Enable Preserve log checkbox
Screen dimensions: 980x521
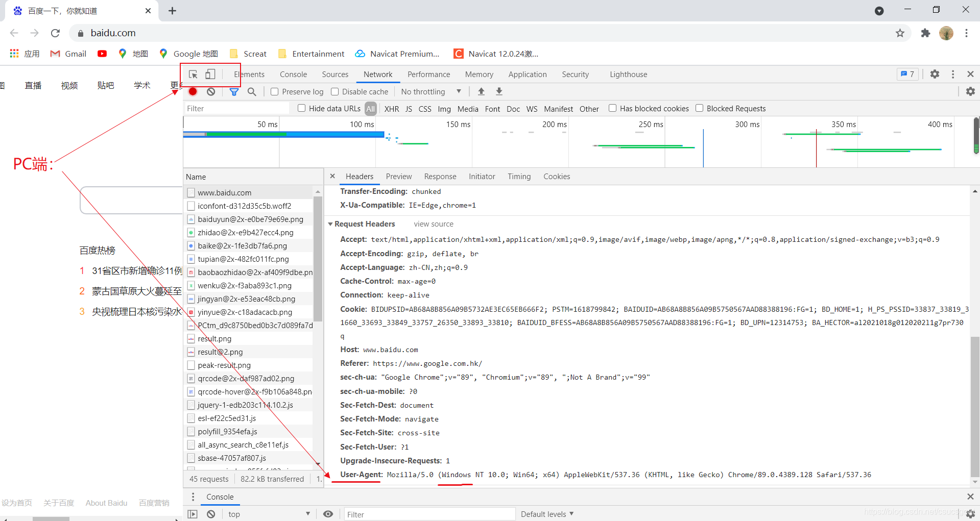[275, 92]
